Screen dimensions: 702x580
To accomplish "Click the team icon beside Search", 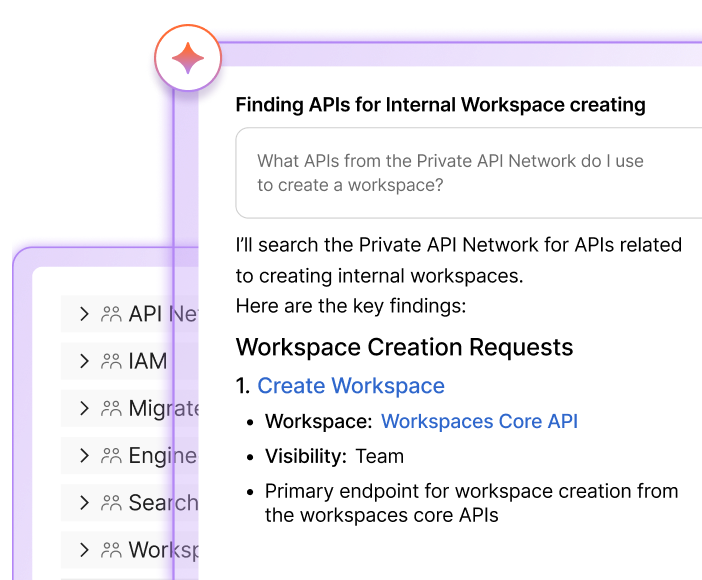I will [111, 503].
